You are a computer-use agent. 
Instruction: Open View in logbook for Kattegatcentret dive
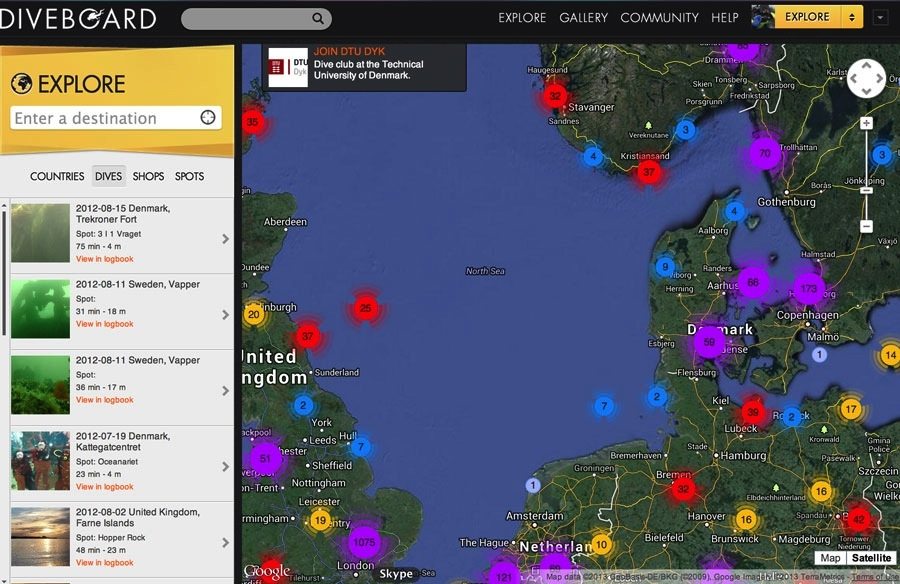(104, 486)
